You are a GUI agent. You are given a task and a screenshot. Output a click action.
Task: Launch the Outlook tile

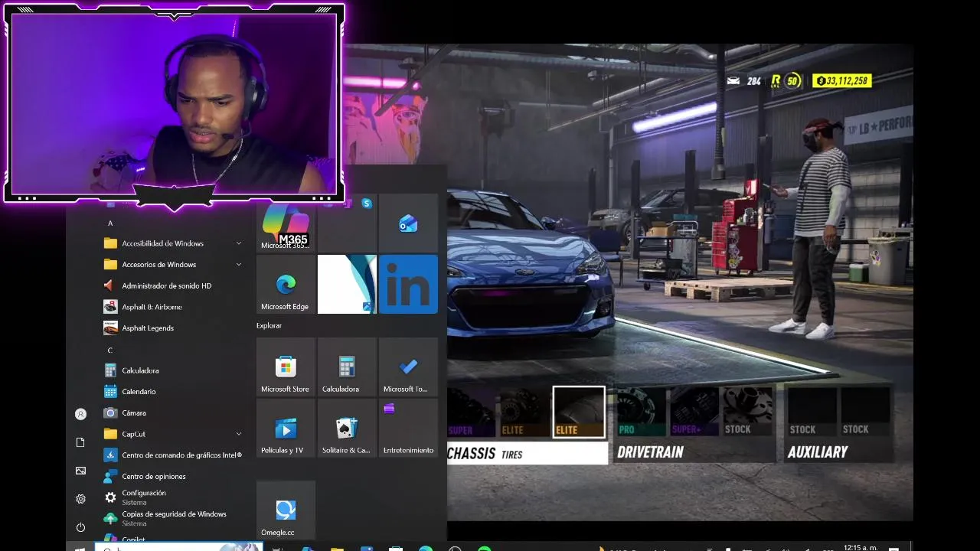(408, 223)
